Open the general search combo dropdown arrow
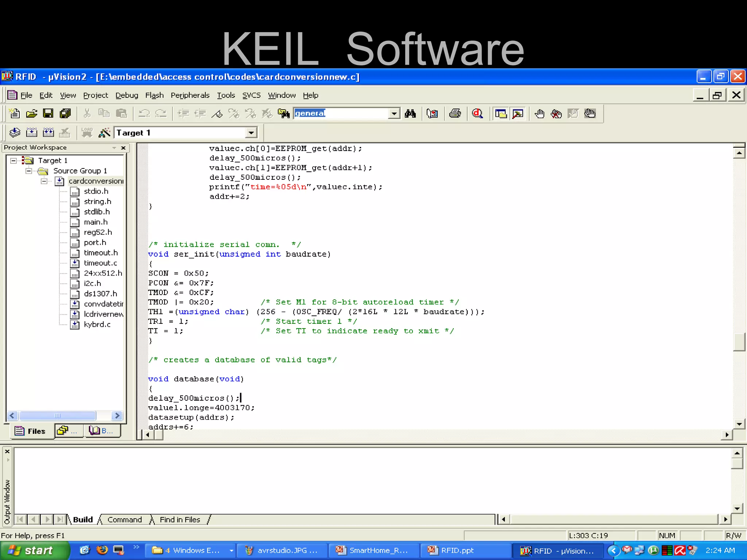This screenshot has width=747, height=560. pyautogui.click(x=394, y=113)
